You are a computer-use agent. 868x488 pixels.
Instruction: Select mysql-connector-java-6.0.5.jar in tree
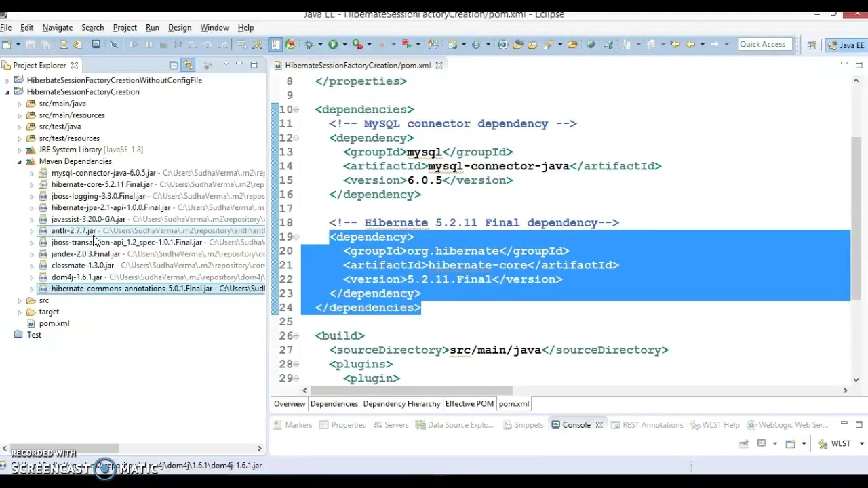pyautogui.click(x=103, y=173)
